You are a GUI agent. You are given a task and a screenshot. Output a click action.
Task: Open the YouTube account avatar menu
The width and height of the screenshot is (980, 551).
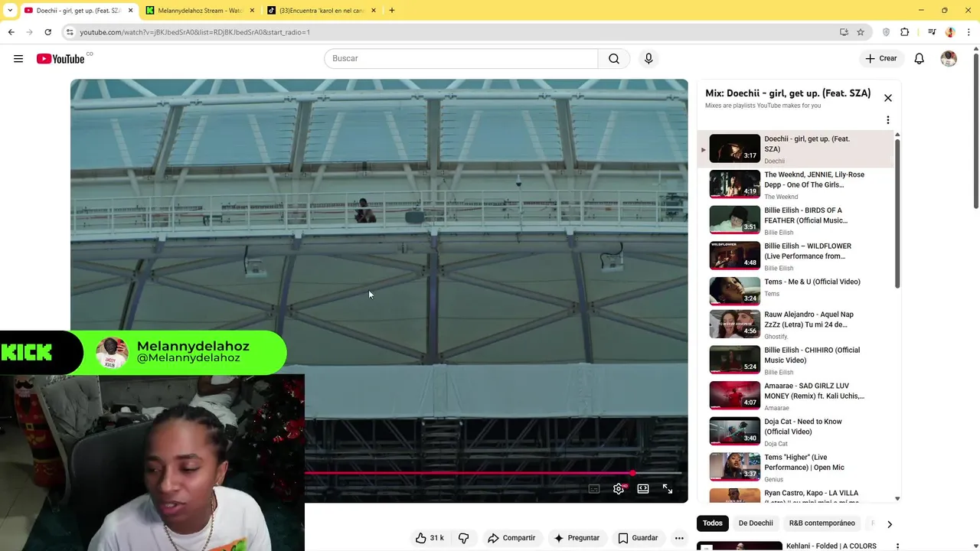(949, 59)
